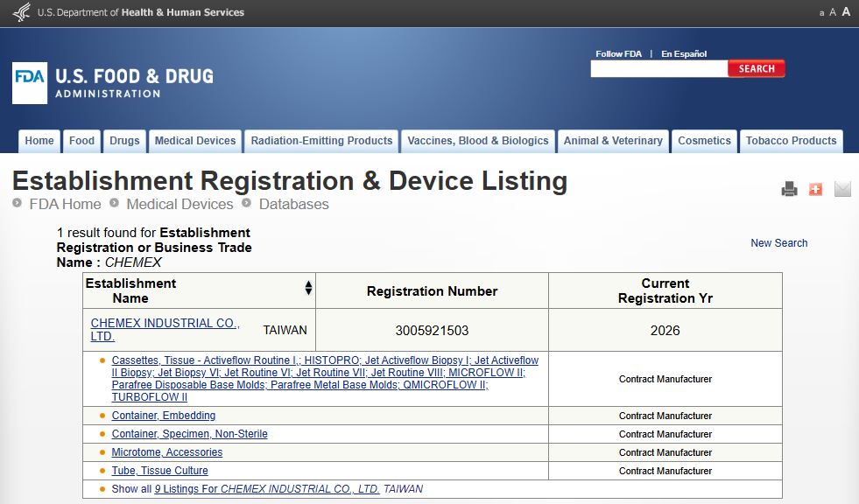Open the Follow FDA link

pyautogui.click(x=618, y=53)
